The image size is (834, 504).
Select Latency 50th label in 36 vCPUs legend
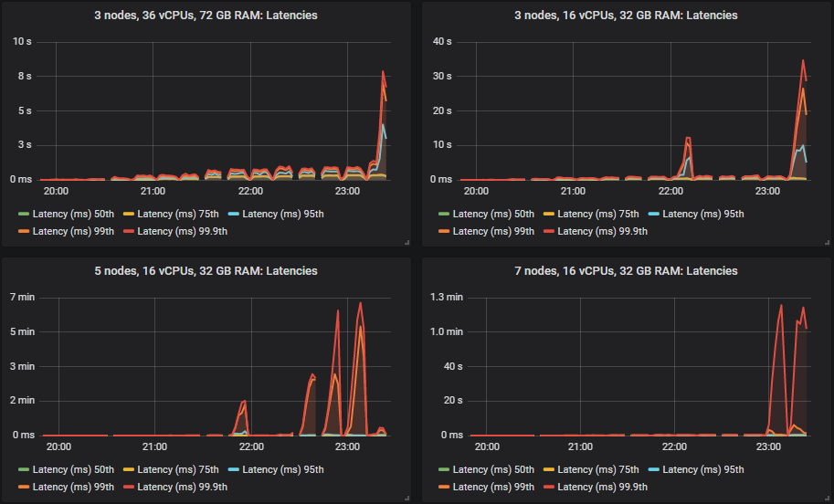[69, 214]
